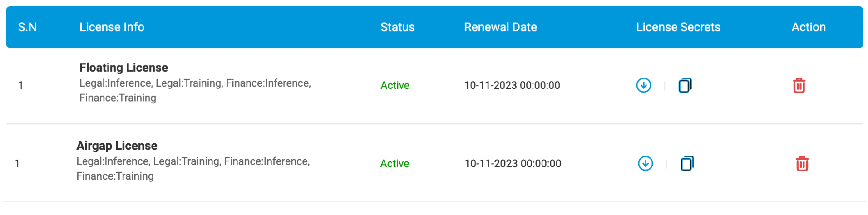Viewport: 868px width, 215px height.
Task: Copy the Airgap License secret
Action: [x=687, y=163]
